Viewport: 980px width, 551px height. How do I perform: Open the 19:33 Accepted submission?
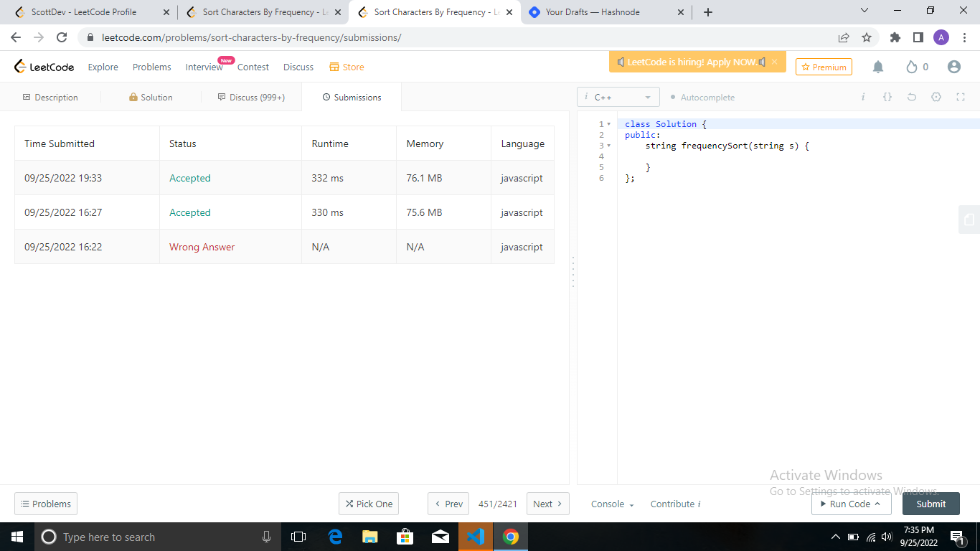pos(190,178)
